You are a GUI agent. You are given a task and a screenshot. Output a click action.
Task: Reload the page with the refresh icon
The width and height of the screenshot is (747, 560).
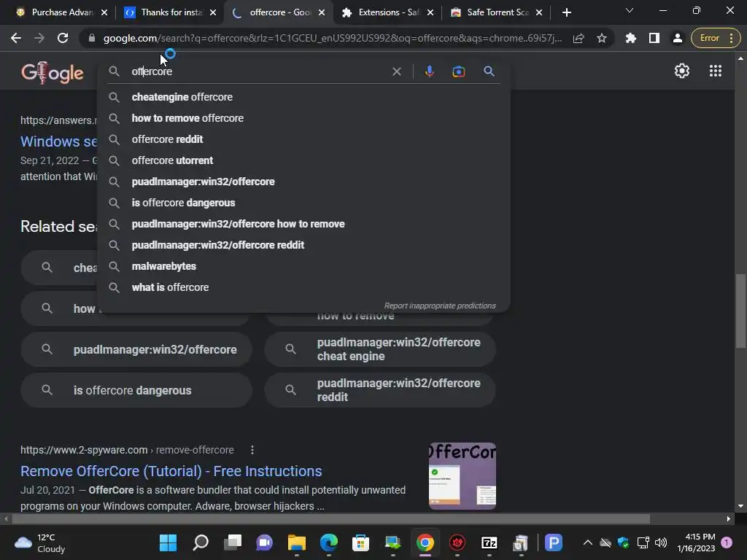pyautogui.click(x=63, y=38)
